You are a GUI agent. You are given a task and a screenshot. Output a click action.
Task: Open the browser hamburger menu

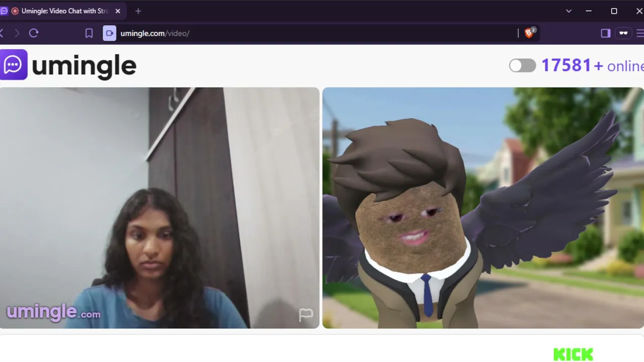(x=640, y=33)
